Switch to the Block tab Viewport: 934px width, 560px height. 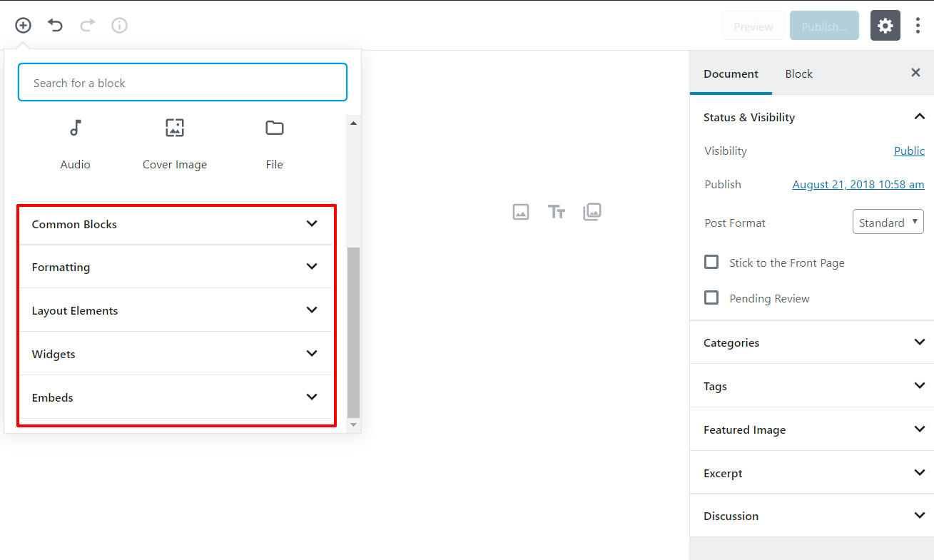[x=799, y=73]
